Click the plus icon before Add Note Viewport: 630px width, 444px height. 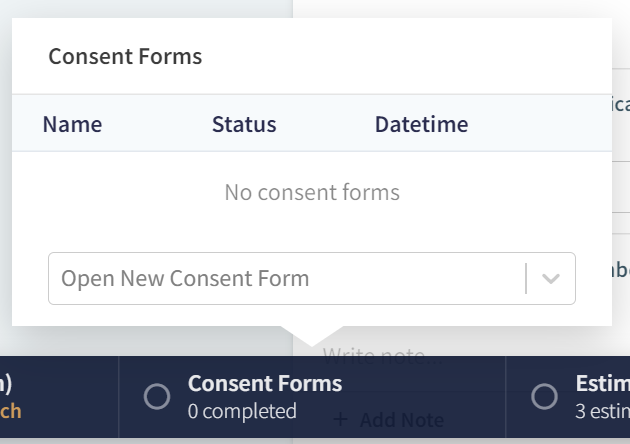click(x=340, y=419)
